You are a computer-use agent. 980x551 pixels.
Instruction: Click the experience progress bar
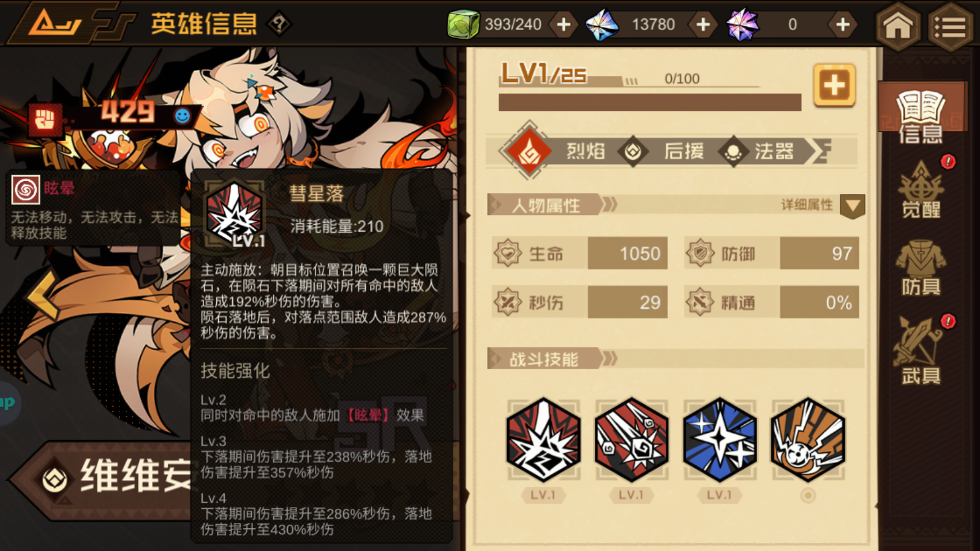[x=650, y=102]
